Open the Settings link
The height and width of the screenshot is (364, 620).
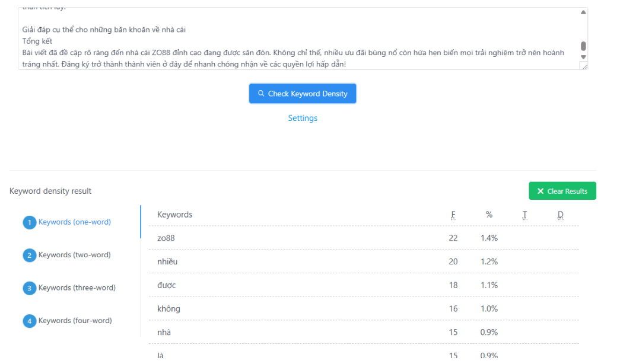pos(303,118)
